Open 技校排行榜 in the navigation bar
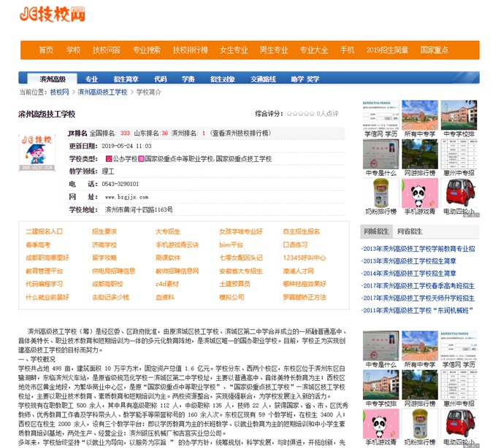This screenshot has width=493, height=448. pyautogui.click(x=190, y=50)
